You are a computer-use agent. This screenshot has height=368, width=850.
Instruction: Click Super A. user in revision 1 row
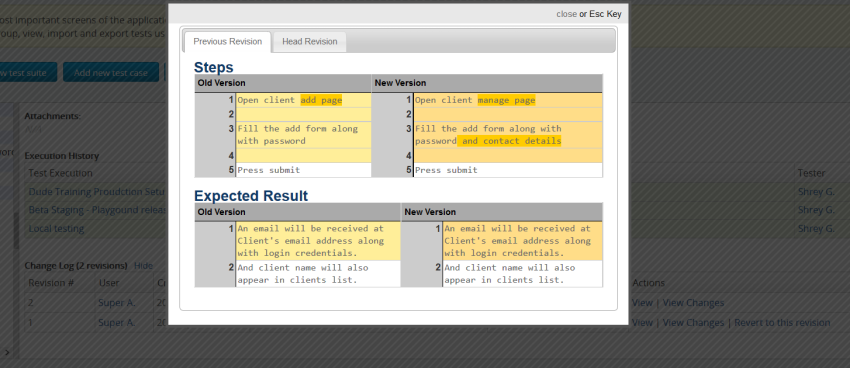click(117, 322)
